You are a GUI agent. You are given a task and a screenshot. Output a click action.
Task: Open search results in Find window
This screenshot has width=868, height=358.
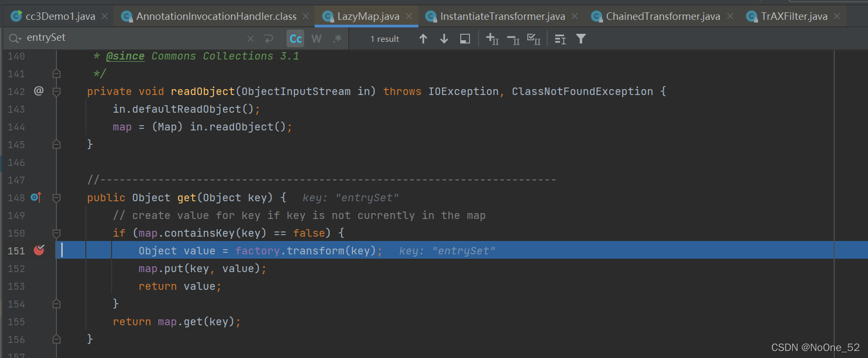561,39
